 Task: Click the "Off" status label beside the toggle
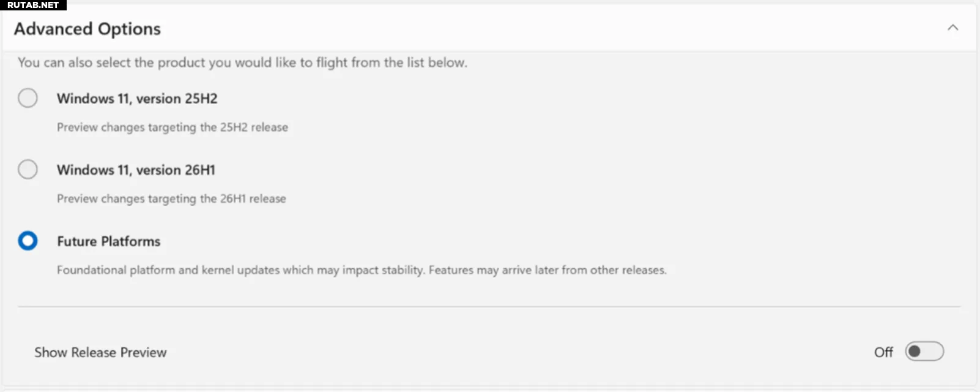(883, 352)
